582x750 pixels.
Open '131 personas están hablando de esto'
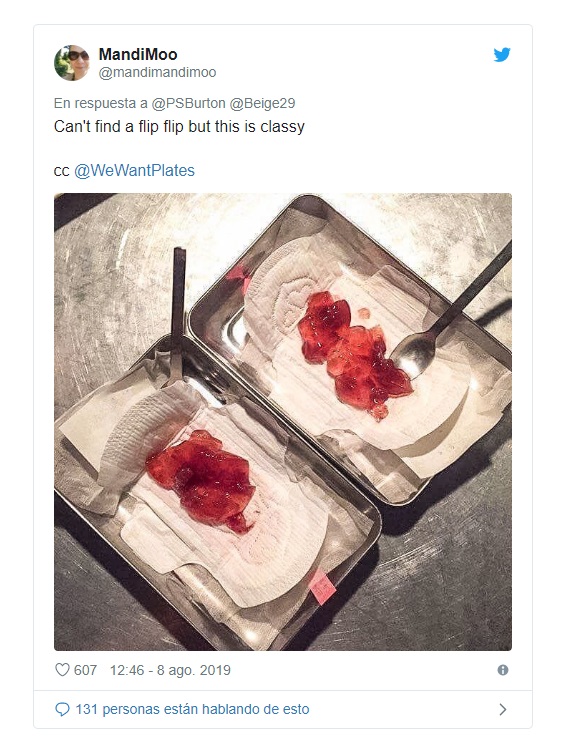tap(192, 709)
